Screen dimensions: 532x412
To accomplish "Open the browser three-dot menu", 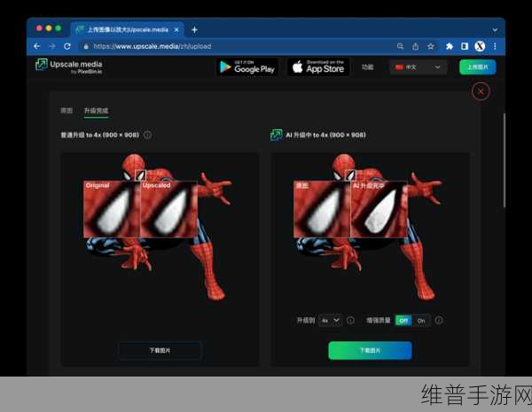I will point(495,46).
